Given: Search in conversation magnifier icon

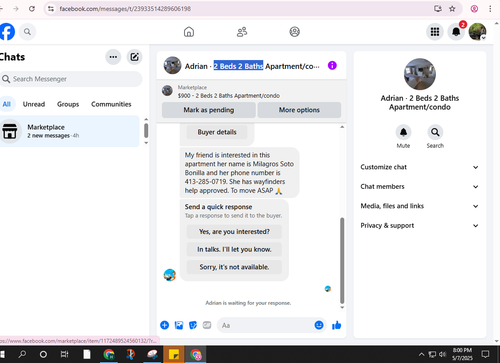Looking at the screenshot, I should [435, 132].
